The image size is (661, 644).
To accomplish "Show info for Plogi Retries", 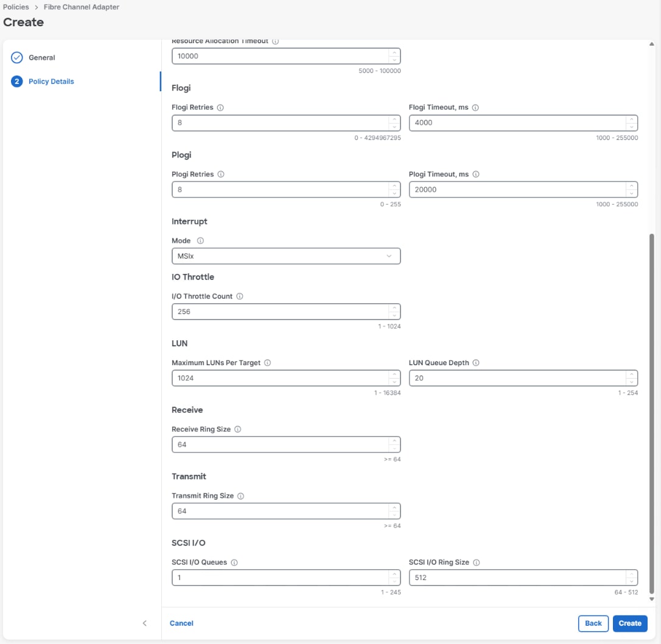I will [x=220, y=174].
